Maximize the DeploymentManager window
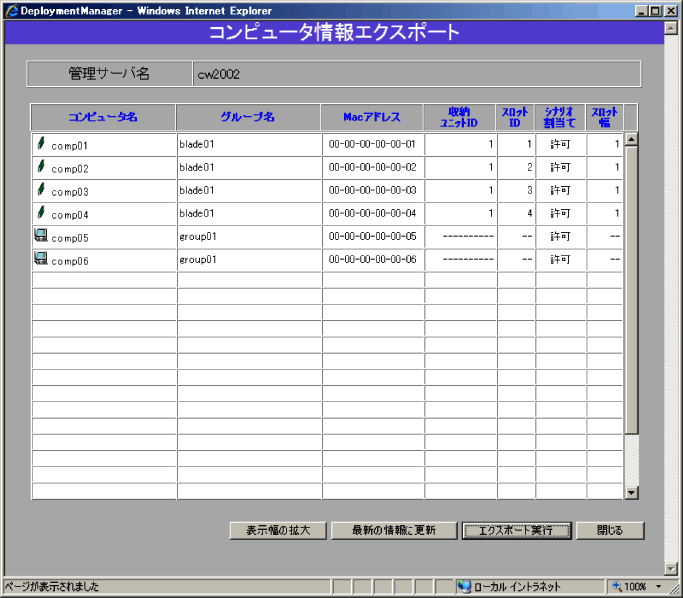The height and width of the screenshot is (598, 683). tap(655, 11)
